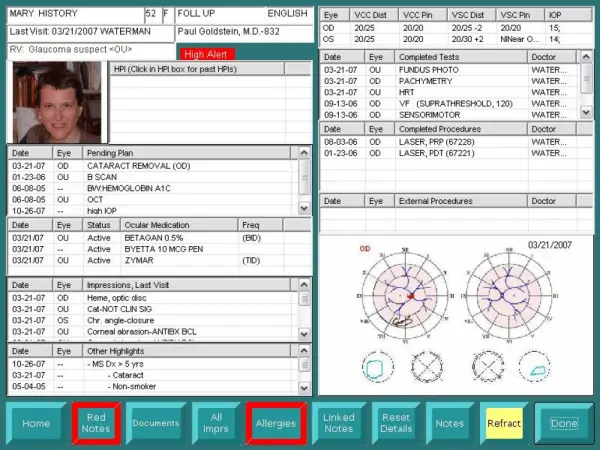Click the teal trapezoid sketch at far right
600x450 pixels.
point(536,368)
